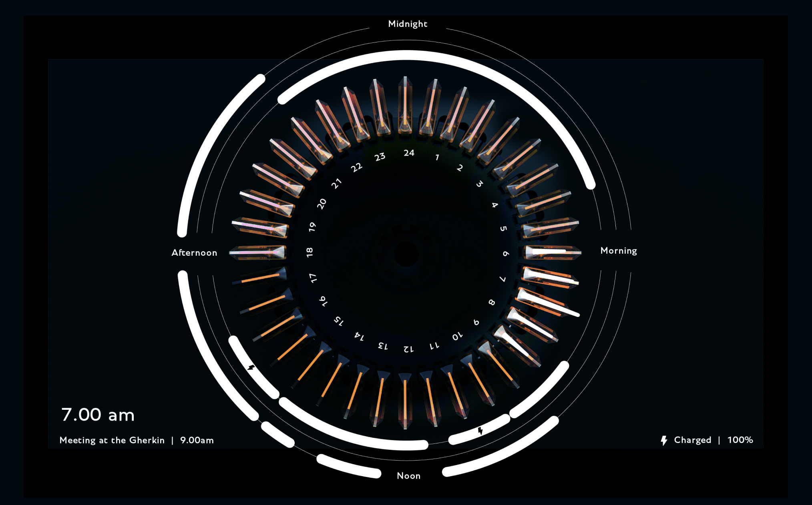The width and height of the screenshot is (812, 505).
Task: Click the dark center hub of dial
Action: tap(406, 254)
